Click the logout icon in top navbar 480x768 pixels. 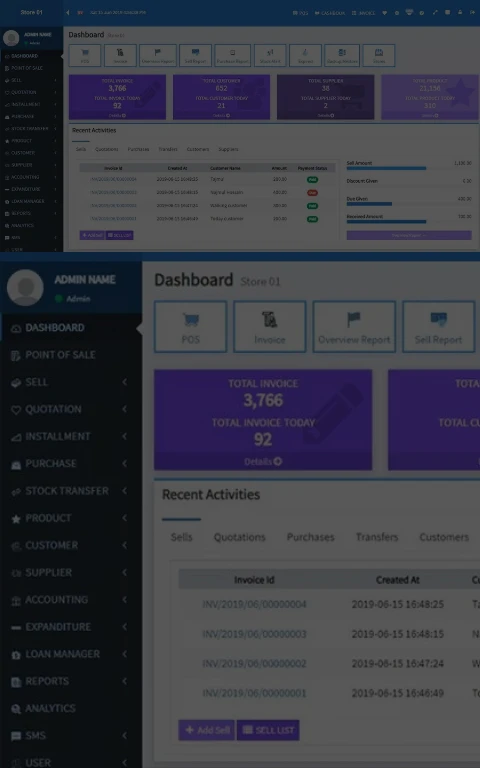click(x=472, y=12)
